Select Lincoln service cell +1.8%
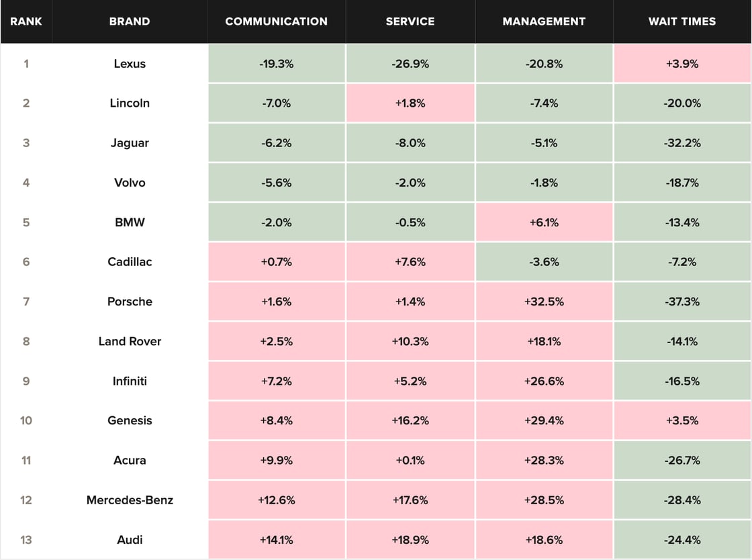This screenshot has height=560, width=752. [410, 103]
